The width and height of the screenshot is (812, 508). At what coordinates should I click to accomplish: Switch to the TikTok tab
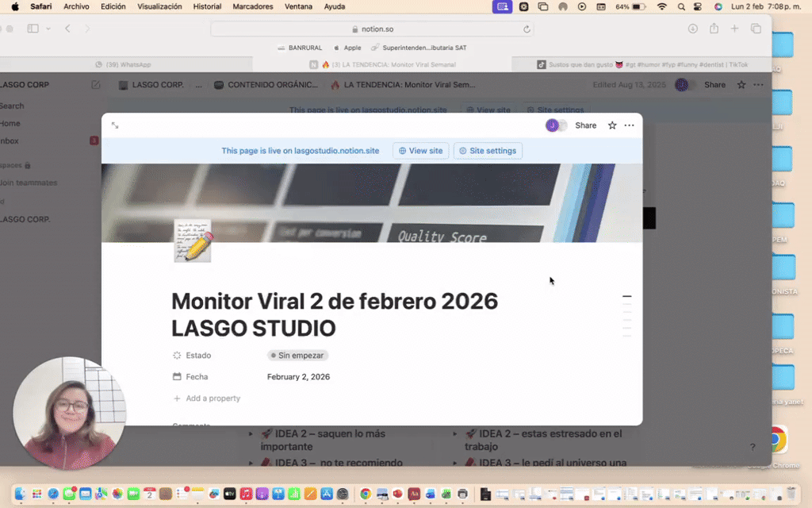(642, 65)
